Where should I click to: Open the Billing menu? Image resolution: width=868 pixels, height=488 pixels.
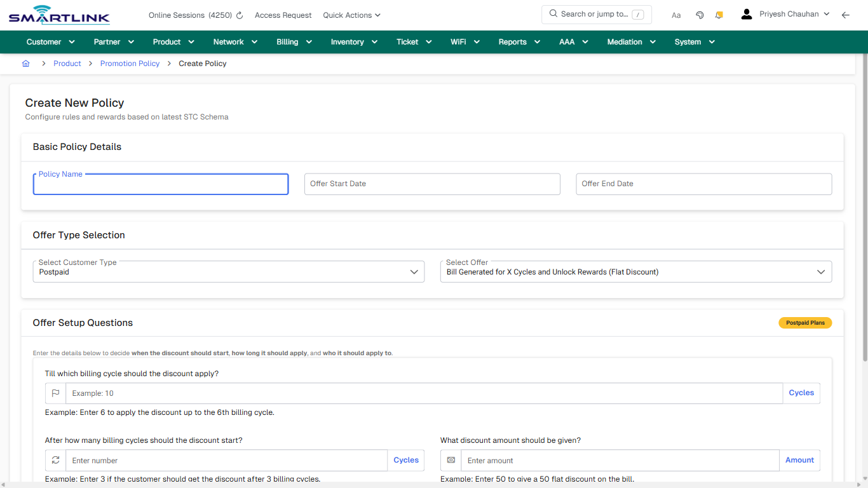[294, 41]
